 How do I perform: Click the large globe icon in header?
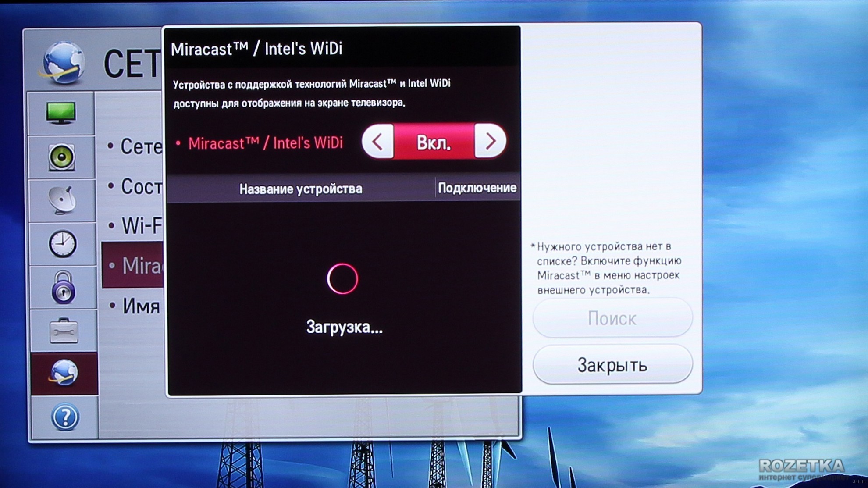tap(64, 62)
